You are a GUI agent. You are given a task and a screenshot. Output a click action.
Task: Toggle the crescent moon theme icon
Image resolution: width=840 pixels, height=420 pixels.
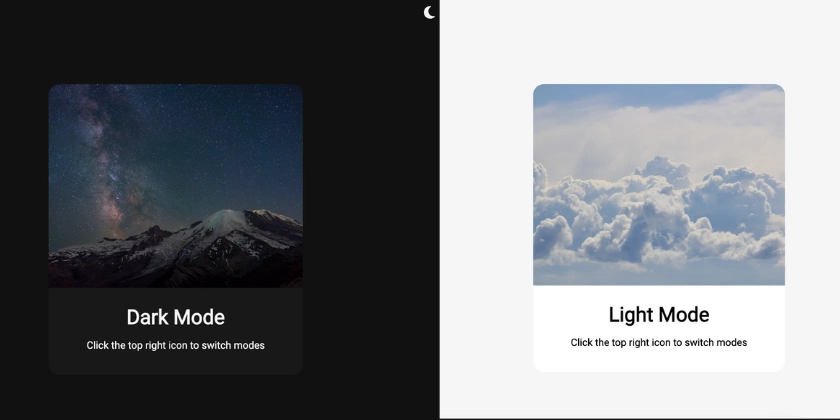pyautogui.click(x=429, y=12)
